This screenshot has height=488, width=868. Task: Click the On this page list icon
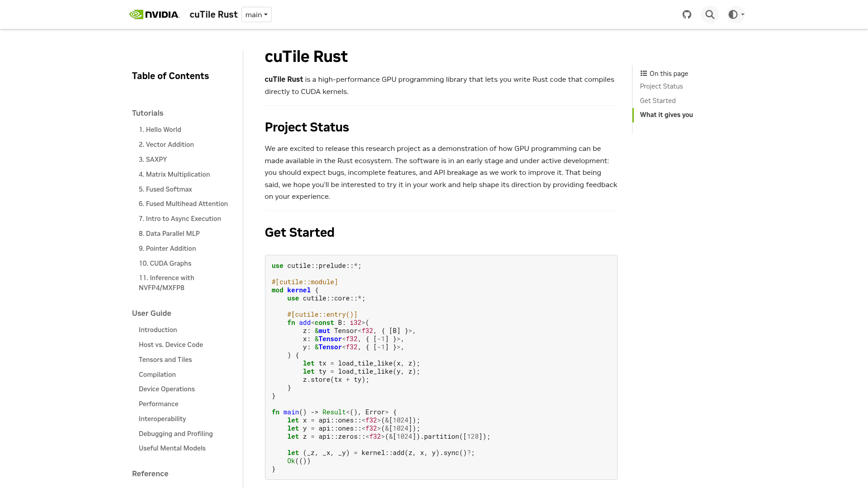pos(644,74)
